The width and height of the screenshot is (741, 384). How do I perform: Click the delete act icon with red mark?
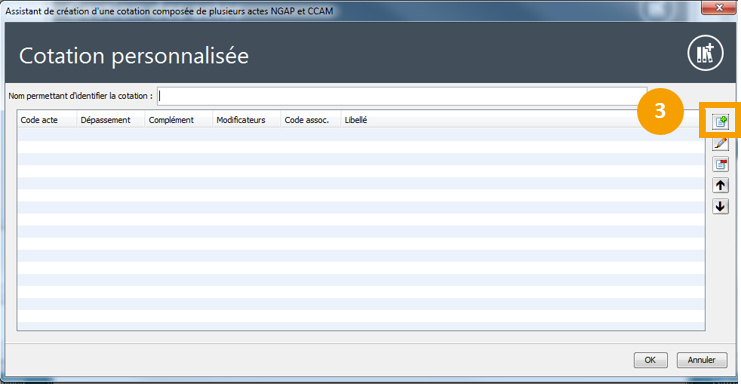tap(720, 164)
